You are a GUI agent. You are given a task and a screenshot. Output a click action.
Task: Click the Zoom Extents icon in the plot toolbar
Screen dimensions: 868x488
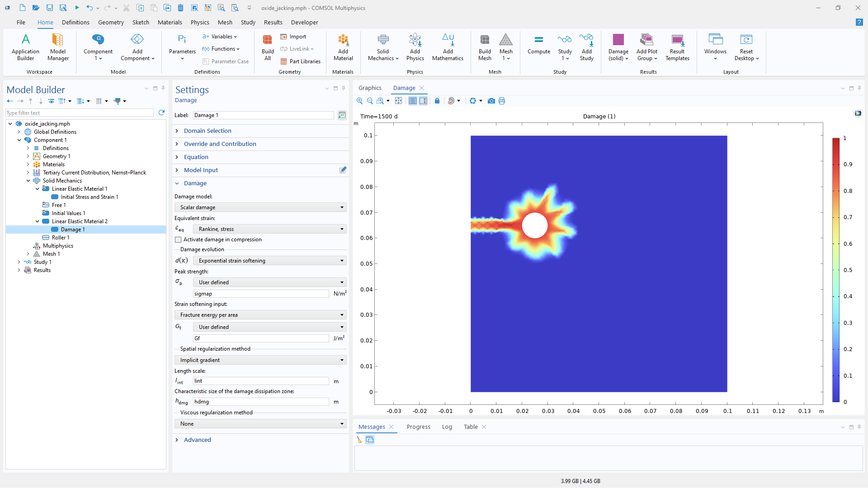[x=398, y=101]
